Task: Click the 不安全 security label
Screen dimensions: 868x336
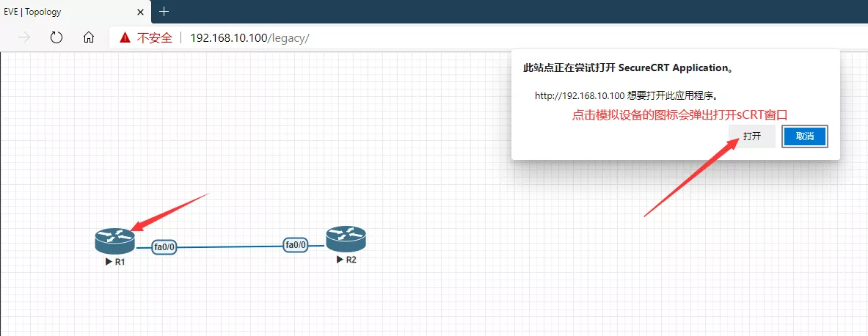Action: [154, 37]
